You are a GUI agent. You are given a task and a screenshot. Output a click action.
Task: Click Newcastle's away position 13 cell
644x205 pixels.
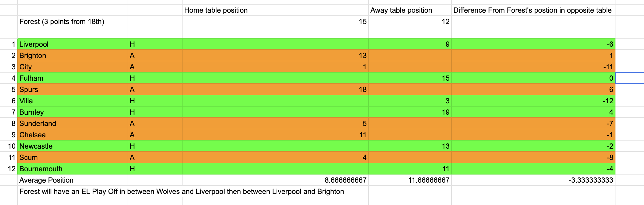[x=409, y=146]
